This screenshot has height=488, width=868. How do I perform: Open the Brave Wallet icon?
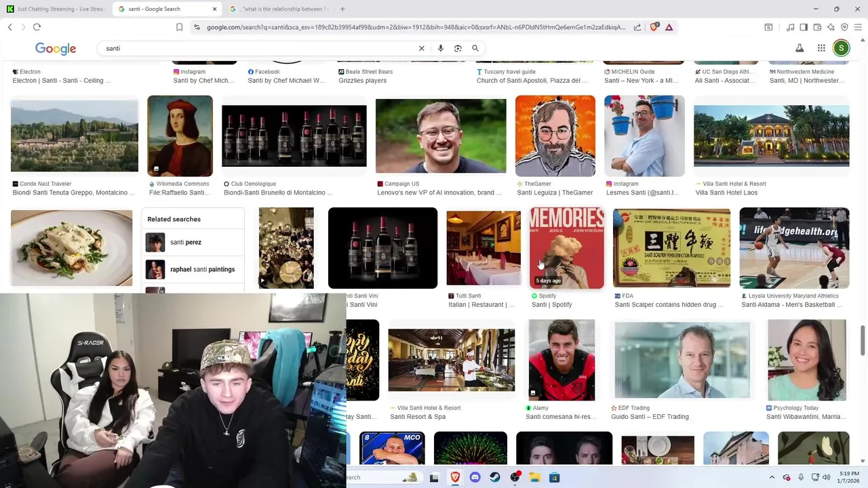817,27
